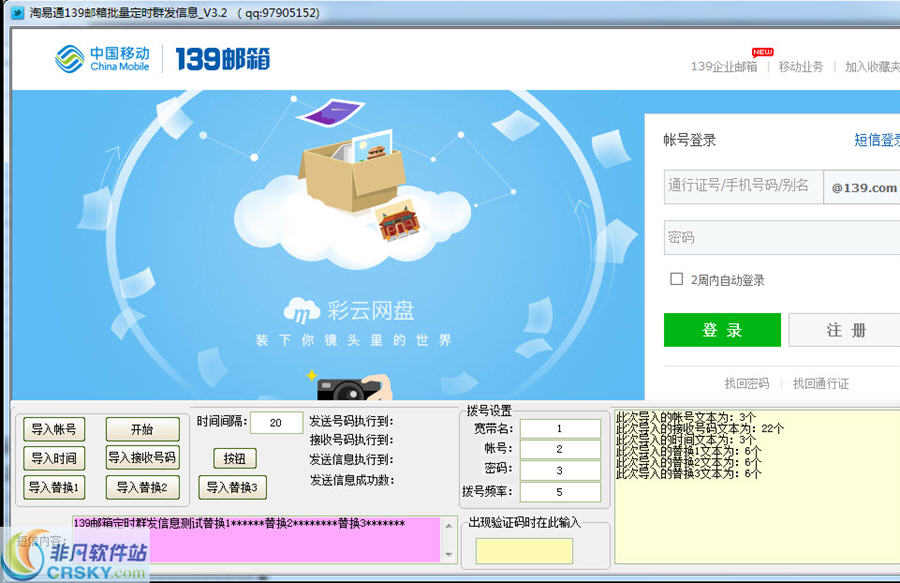The image size is (900, 583).
Task: Click the 加入收藏夹 link
Action: tap(872, 67)
